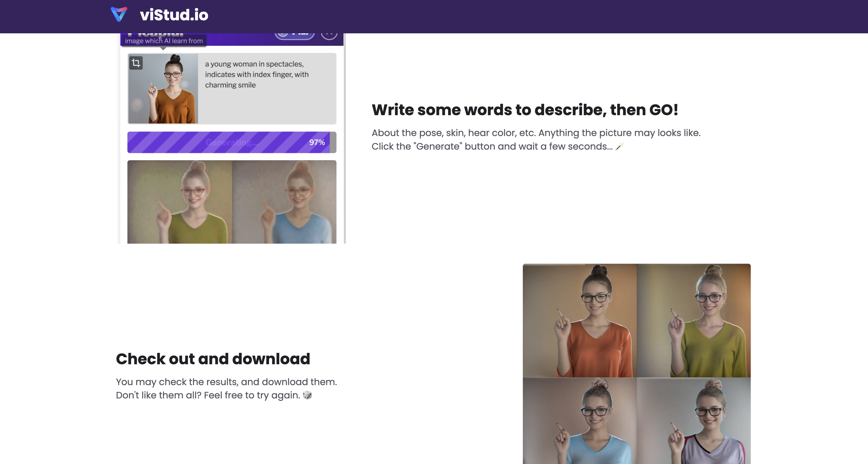Screen dimensions: 868x464
Task: Click the text "You may check the results, and download them."
Action: pos(226,382)
